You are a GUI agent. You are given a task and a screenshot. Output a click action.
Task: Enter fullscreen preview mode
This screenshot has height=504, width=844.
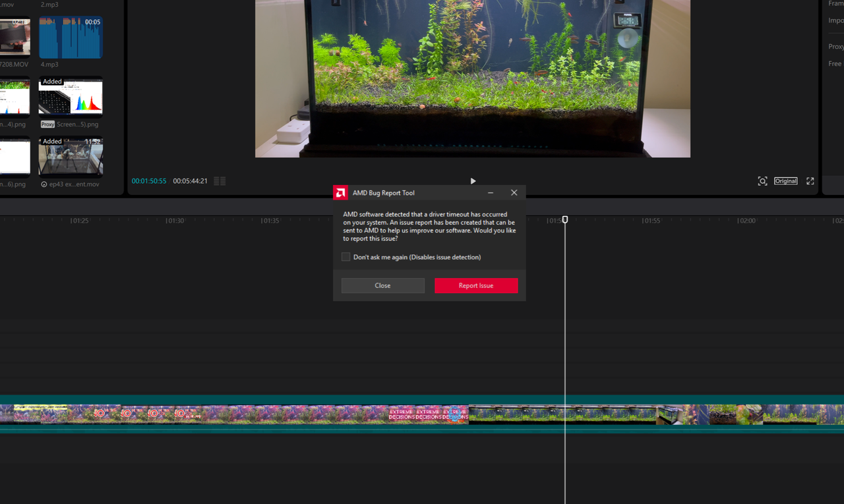(x=810, y=181)
